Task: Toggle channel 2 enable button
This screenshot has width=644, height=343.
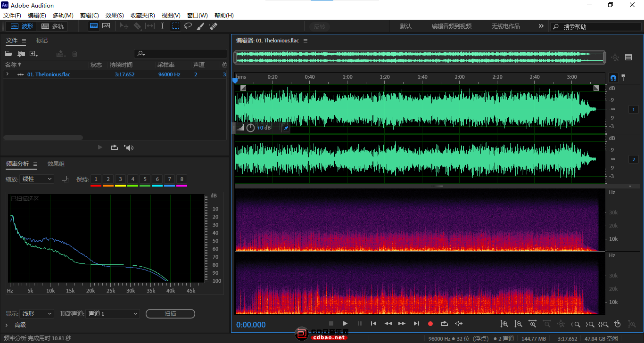Action: coord(633,159)
